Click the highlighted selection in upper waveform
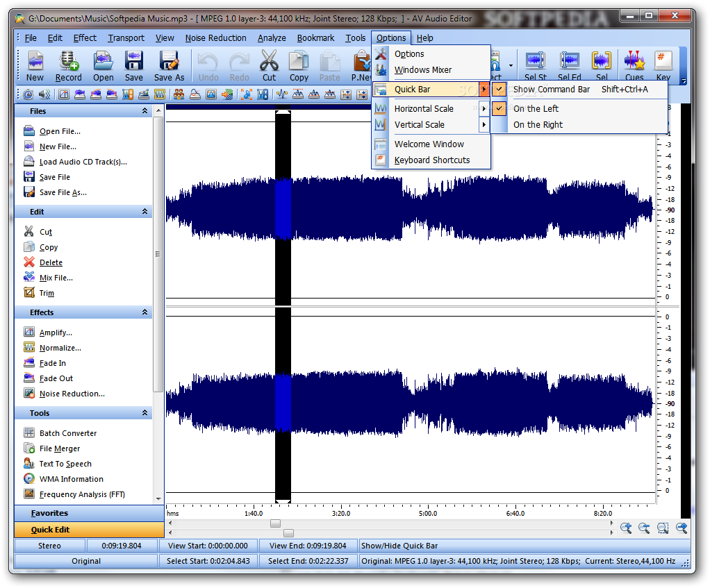Screen dimensions: 710x588 pyautogui.click(x=283, y=208)
